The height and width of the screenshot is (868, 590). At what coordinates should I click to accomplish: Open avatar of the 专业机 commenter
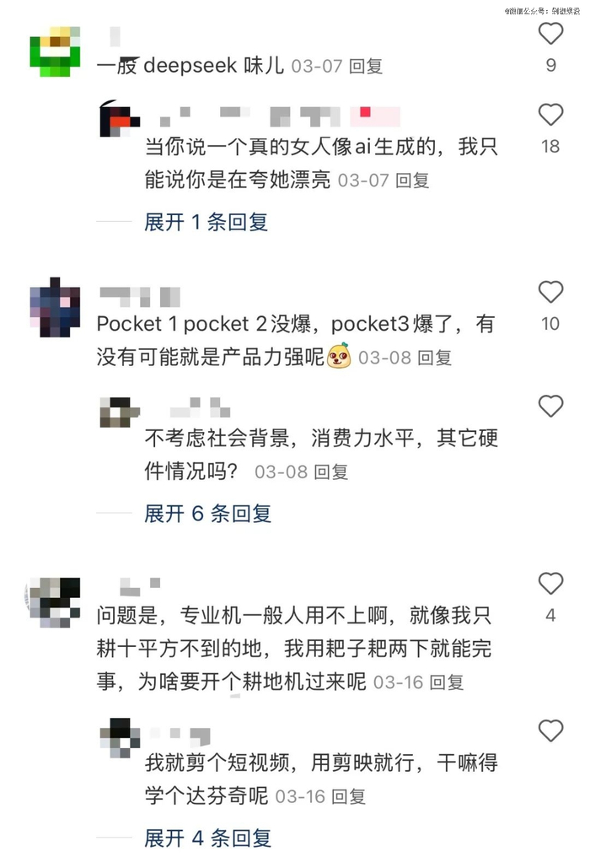coord(54,602)
